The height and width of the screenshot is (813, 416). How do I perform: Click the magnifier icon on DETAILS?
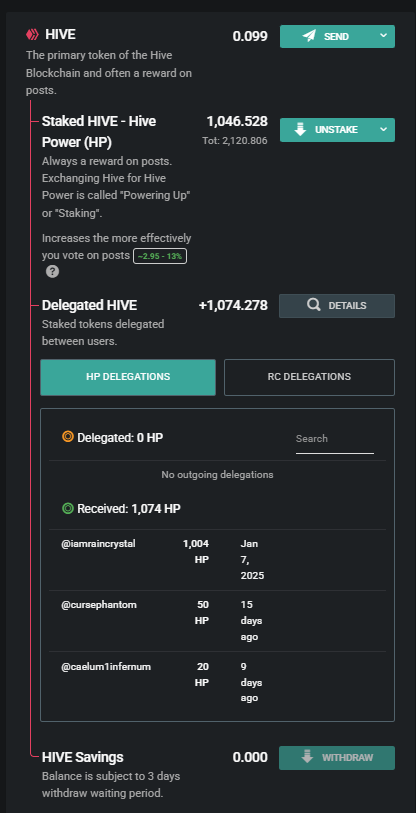[x=313, y=305]
